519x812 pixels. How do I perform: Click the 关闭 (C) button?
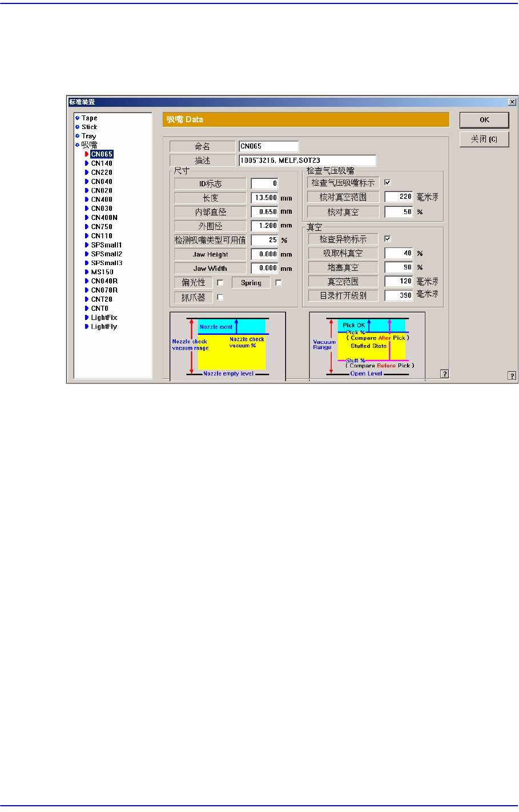coord(484,139)
